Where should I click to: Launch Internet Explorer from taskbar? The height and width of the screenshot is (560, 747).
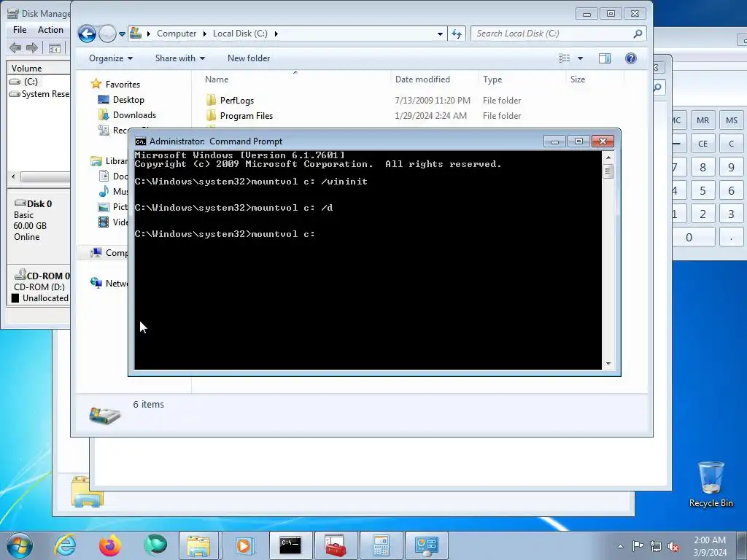(65, 545)
